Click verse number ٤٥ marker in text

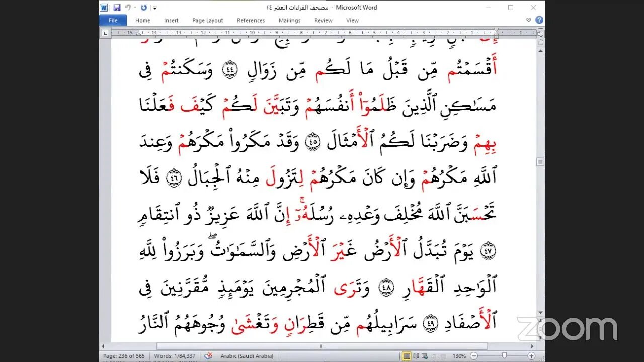313,142
